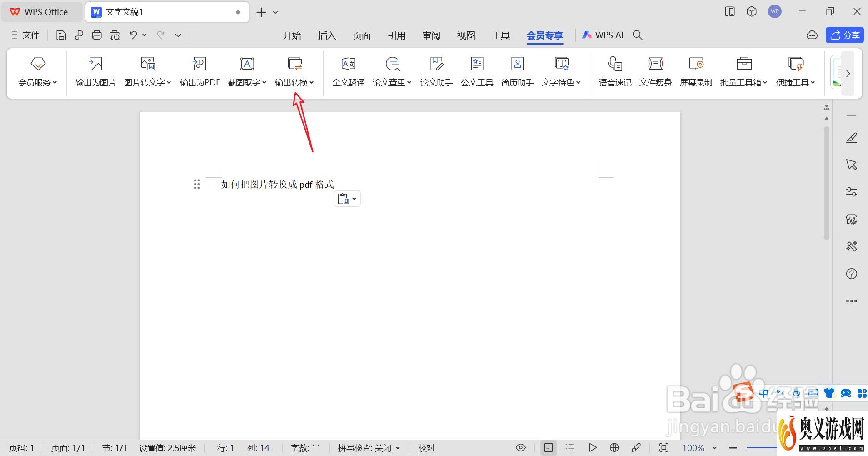Image resolution: width=868 pixels, height=456 pixels.
Task: Click the print icon in quick toolbar
Action: (x=96, y=35)
